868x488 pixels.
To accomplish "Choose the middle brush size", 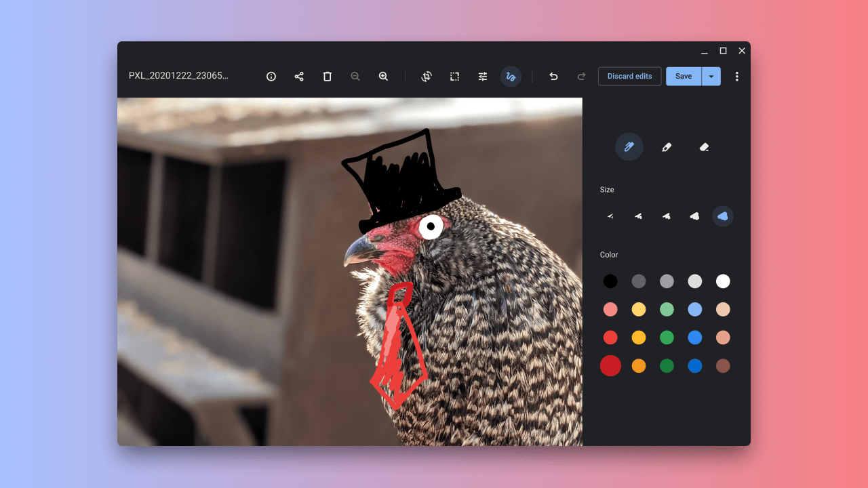I will [667, 216].
